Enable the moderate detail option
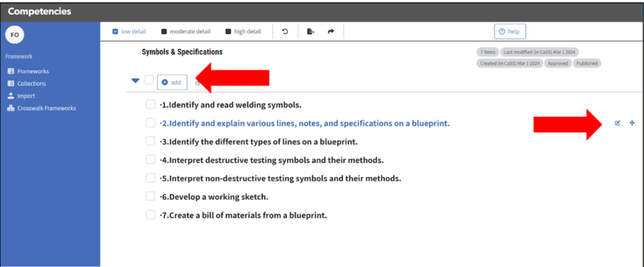The image size is (644, 267). (x=164, y=31)
